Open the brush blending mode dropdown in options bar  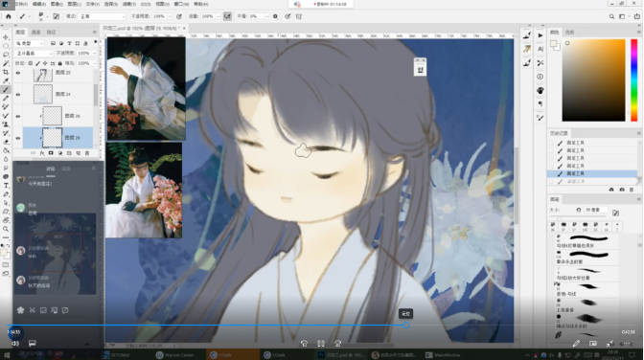coord(102,16)
